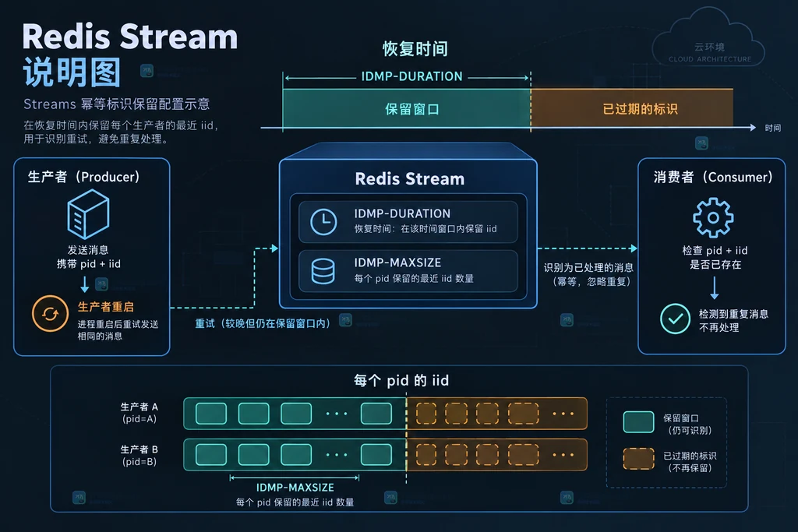Click the '重试（较晚但仍在保留窗口内）' label
798x532 pixels.
tap(263, 323)
